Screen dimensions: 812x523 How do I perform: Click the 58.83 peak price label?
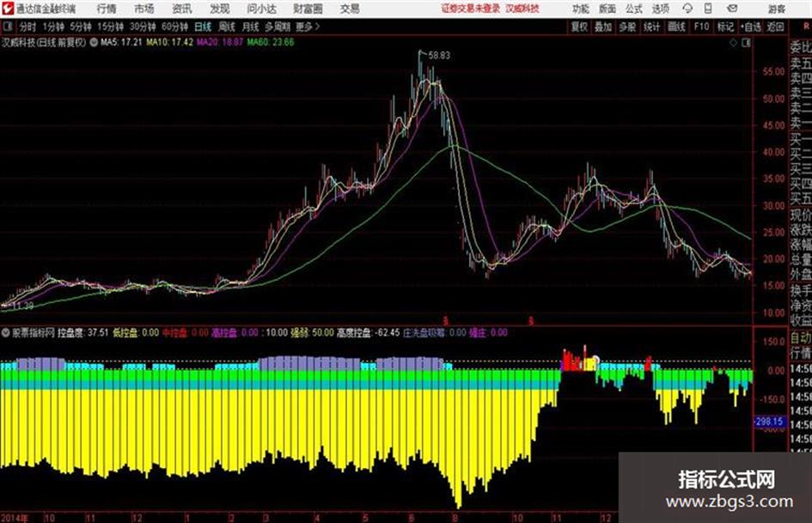click(439, 56)
